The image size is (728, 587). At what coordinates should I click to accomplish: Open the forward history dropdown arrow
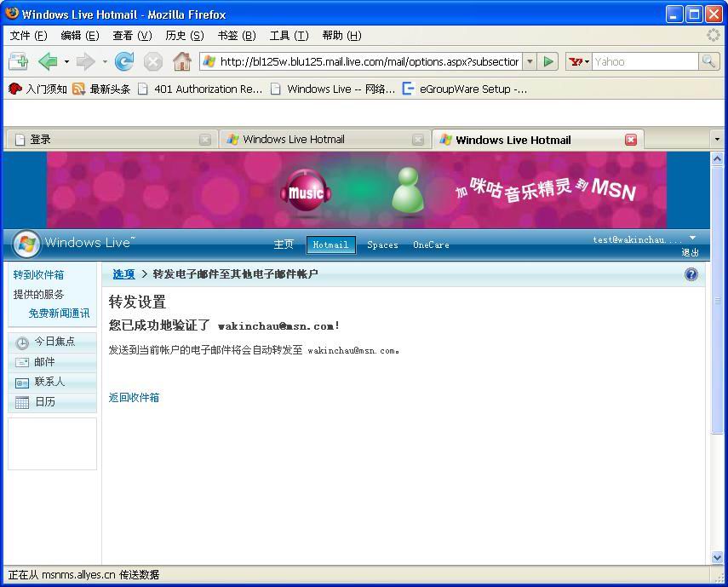coord(105,61)
